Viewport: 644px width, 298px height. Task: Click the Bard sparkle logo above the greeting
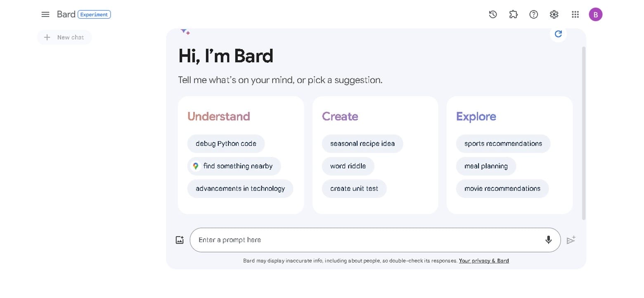[185, 31]
